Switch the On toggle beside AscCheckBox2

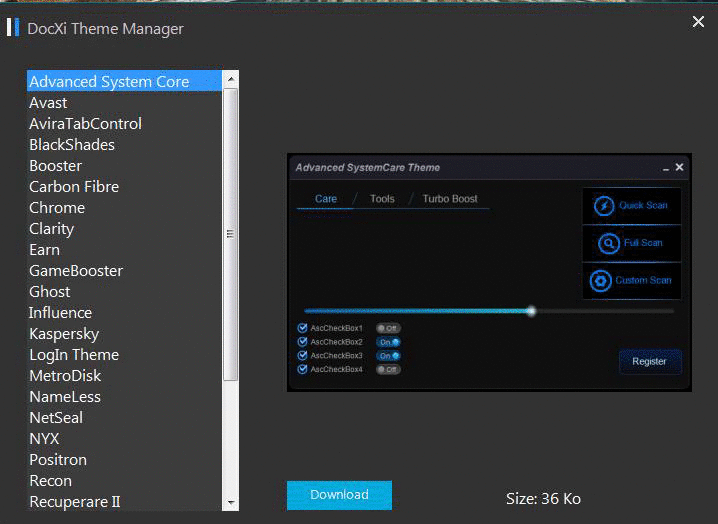click(388, 342)
